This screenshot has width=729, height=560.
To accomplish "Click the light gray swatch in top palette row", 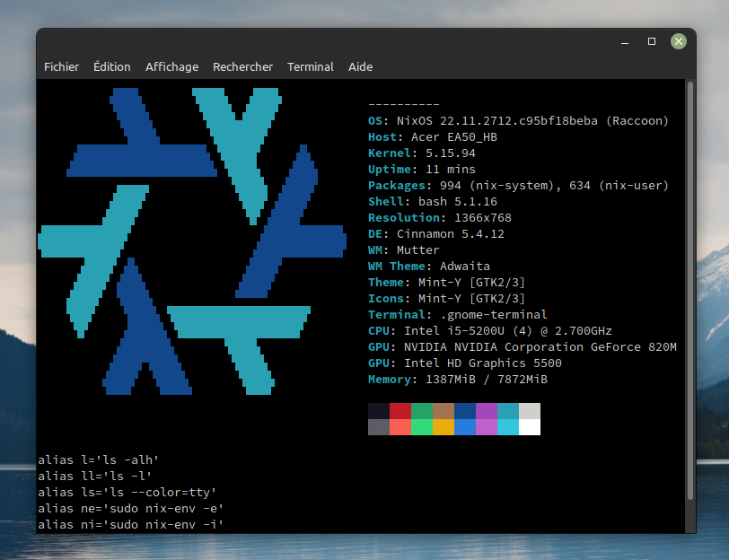I will tap(530, 411).
